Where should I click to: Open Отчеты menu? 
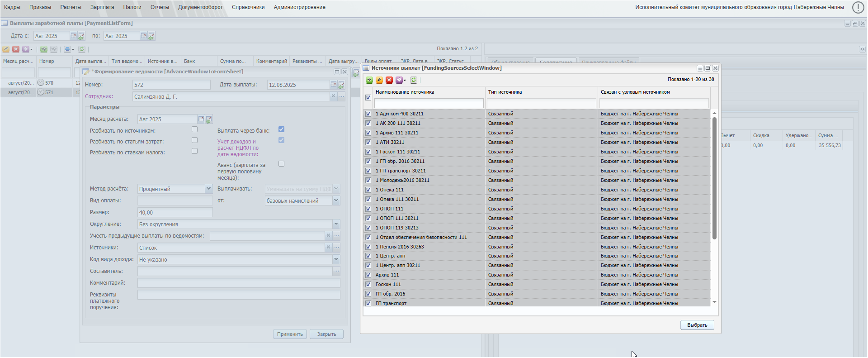pos(160,7)
